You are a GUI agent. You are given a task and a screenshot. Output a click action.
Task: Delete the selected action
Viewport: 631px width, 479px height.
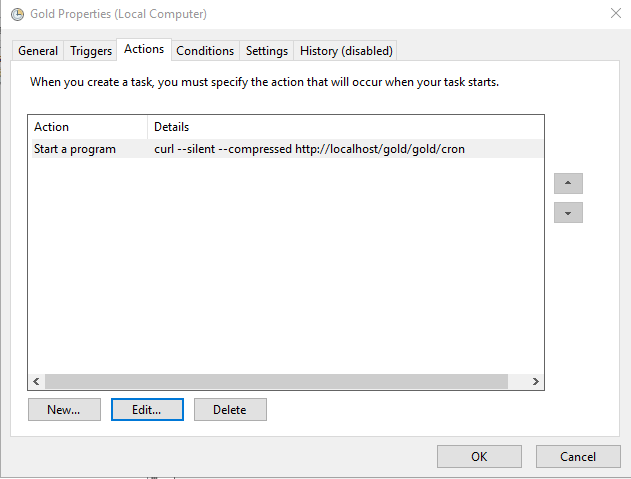click(x=230, y=409)
